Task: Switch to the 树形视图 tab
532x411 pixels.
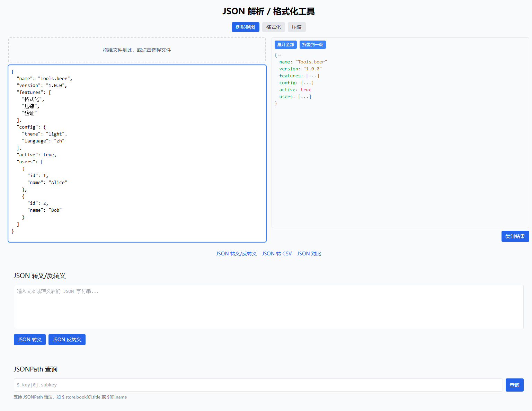Action: click(x=245, y=27)
